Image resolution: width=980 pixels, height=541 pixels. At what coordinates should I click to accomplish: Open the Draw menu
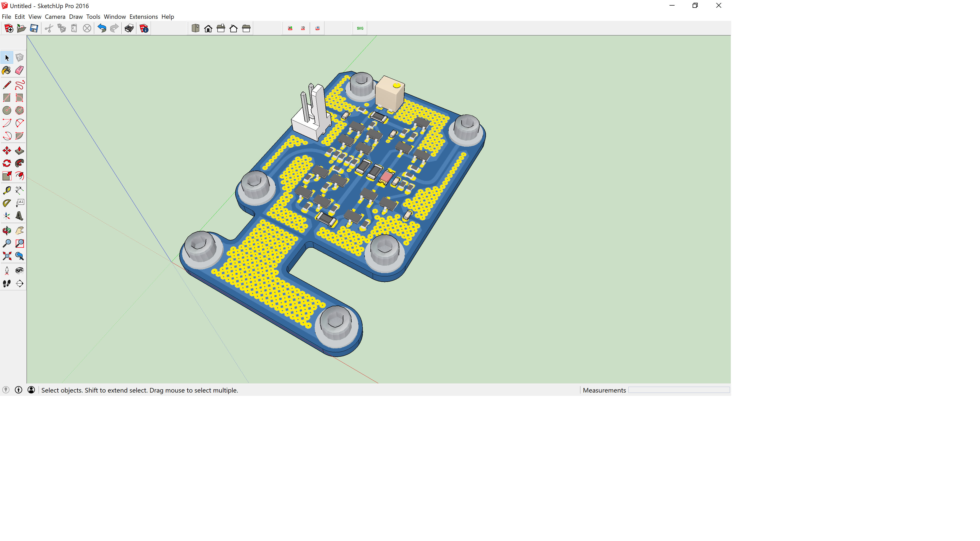76,17
